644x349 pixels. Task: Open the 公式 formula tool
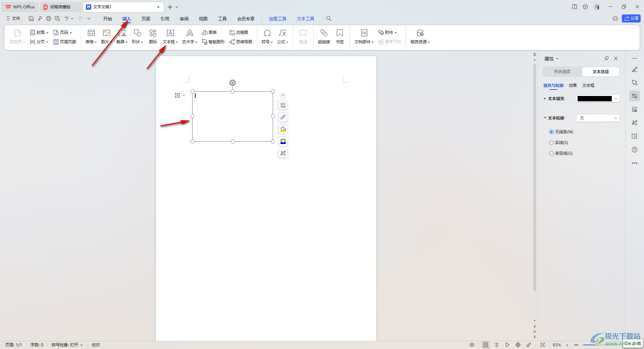[282, 37]
